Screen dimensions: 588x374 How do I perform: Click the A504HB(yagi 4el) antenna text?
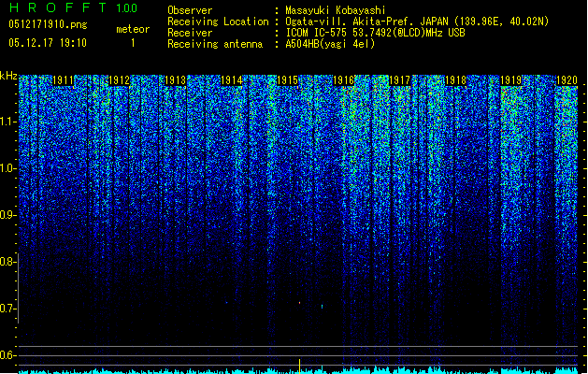coord(330,44)
